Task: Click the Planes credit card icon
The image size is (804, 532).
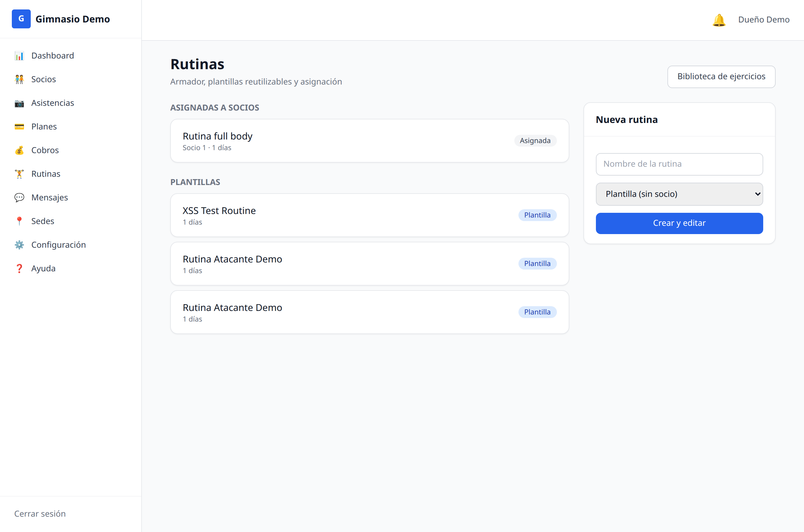Action: pos(19,126)
